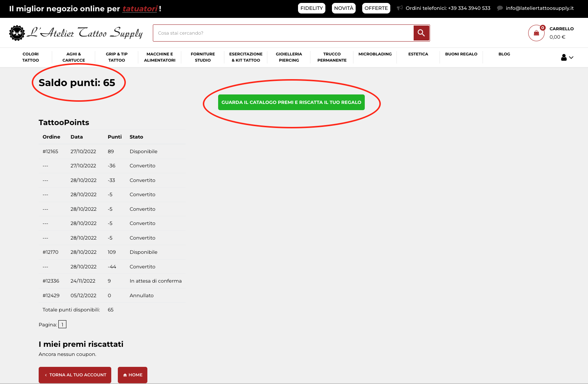The height and width of the screenshot is (384, 588).
Task: Open the Forniture Studio menu
Action: [203, 57]
